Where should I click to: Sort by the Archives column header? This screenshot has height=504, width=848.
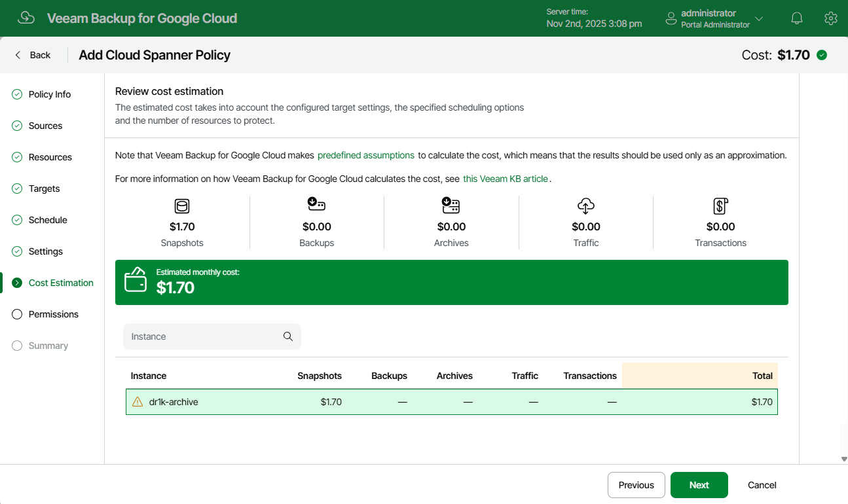454,376
